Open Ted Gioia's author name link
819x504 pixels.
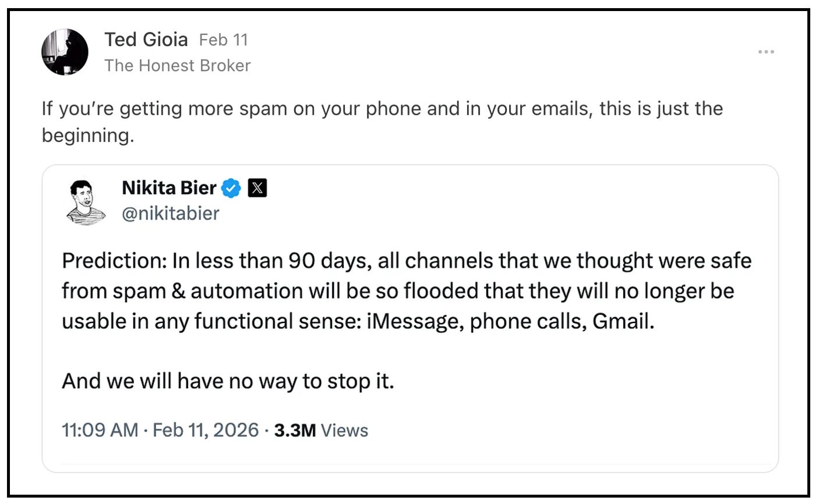[x=146, y=40]
